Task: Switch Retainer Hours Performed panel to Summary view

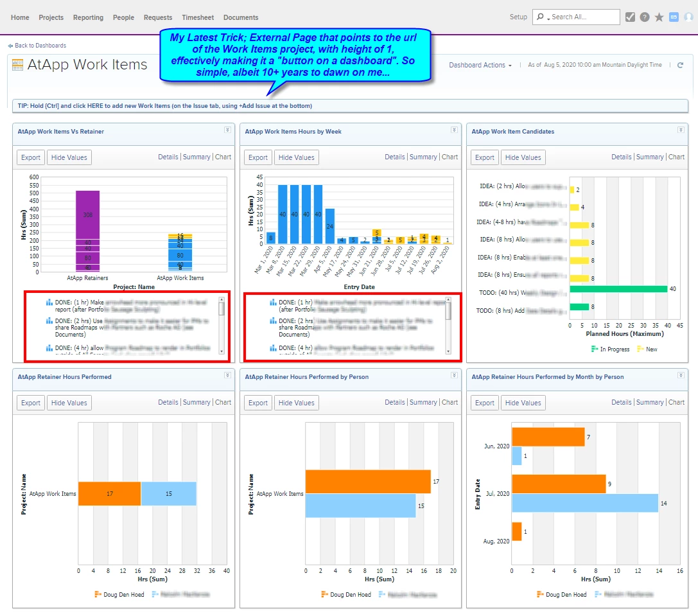Action: coord(196,402)
